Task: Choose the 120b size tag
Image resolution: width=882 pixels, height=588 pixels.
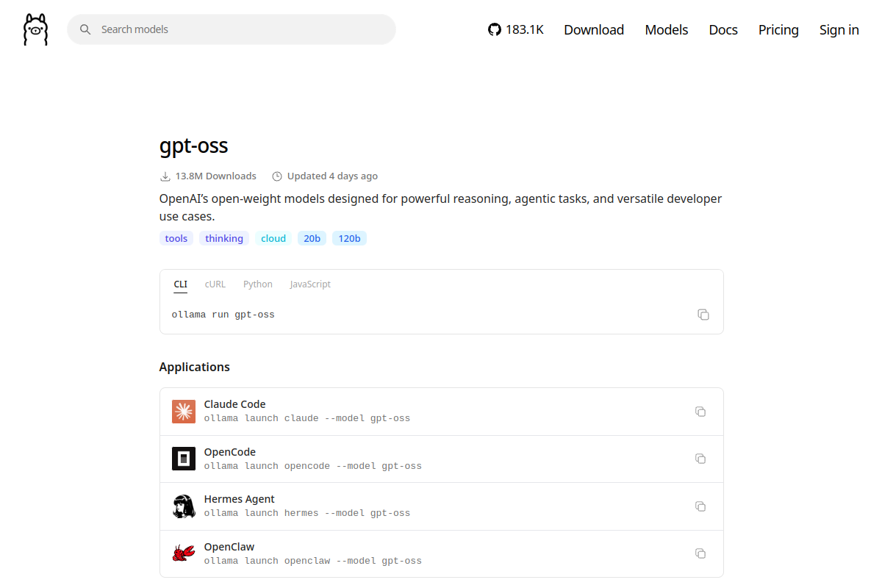Action: pos(349,238)
